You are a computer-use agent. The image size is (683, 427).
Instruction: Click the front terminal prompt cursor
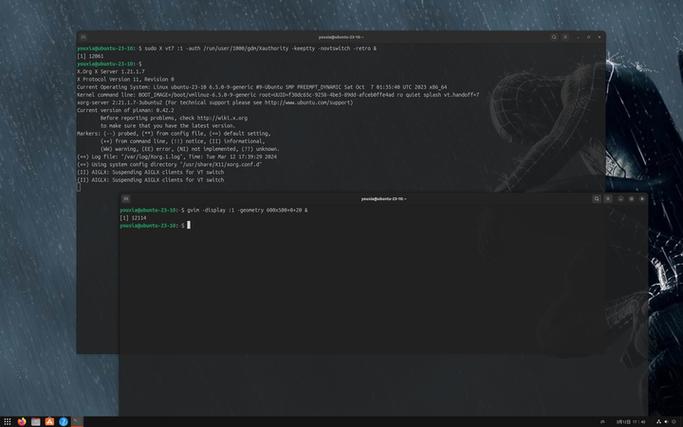(x=189, y=225)
